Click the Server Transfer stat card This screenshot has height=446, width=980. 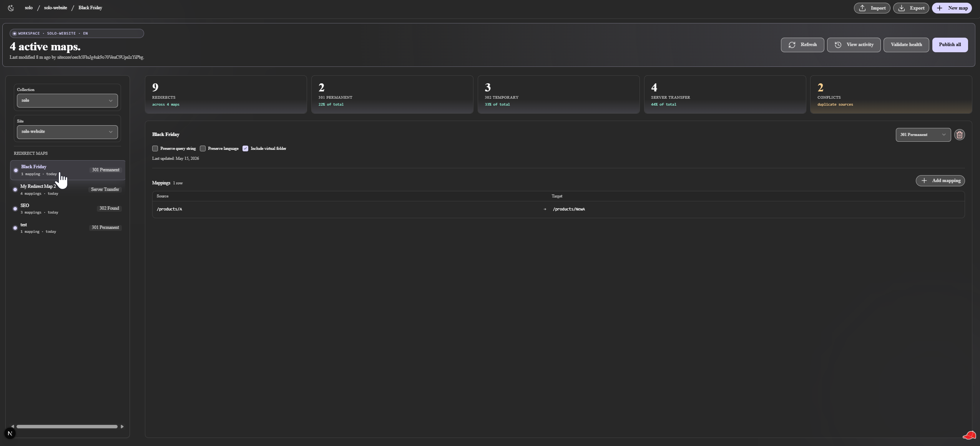point(725,95)
